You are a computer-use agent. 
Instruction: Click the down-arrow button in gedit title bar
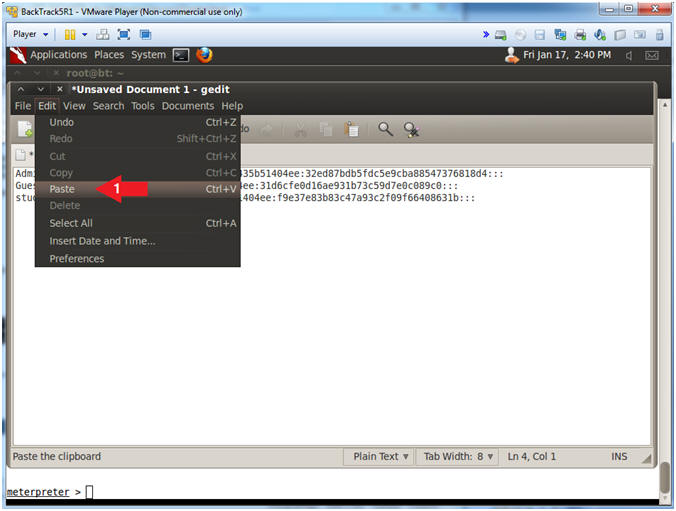point(41,89)
